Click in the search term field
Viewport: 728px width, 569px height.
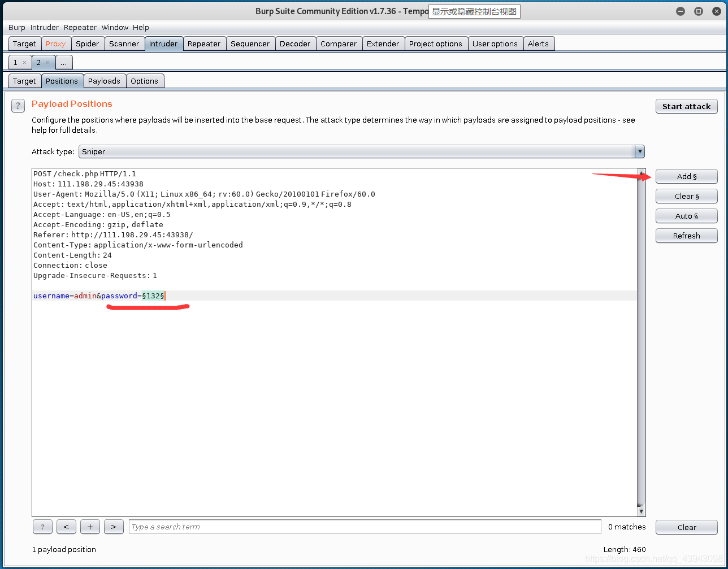coord(365,527)
